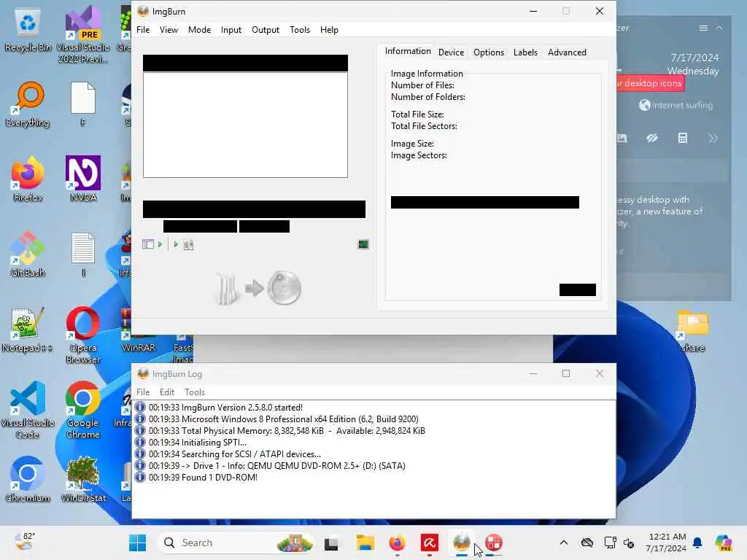Switch to the Device tab

click(x=451, y=52)
